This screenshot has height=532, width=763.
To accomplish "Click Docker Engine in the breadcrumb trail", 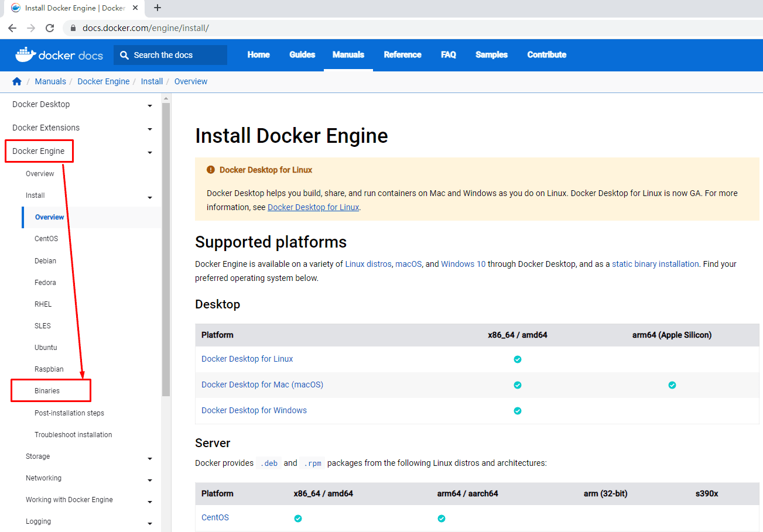I will (x=104, y=81).
